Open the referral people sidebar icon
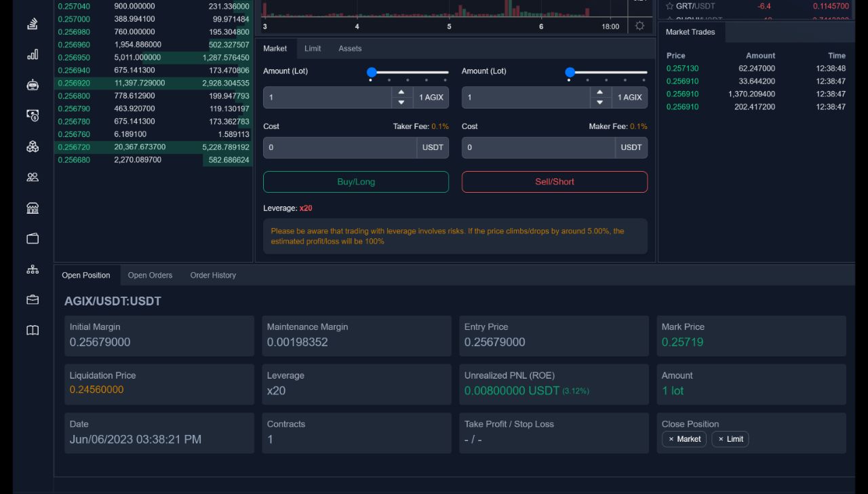The width and height of the screenshot is (868, 494). [32, 176]
